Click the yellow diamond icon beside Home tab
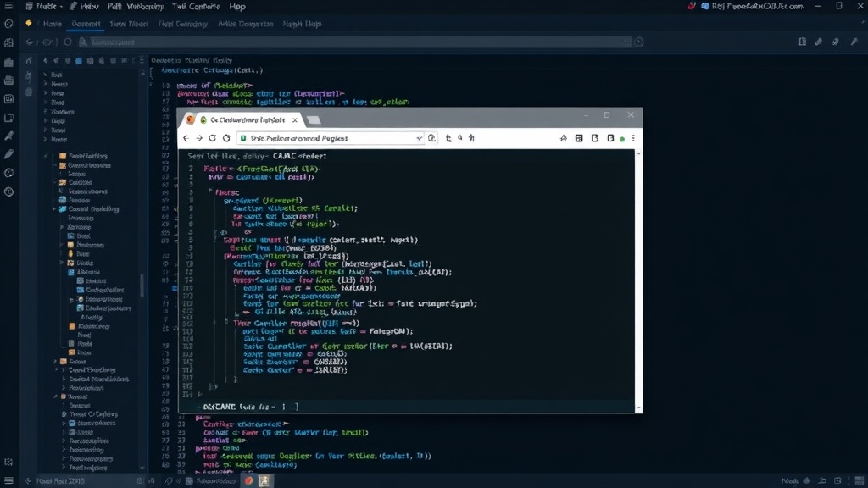This screenshot has height=488, width=868. click(29, 24)
